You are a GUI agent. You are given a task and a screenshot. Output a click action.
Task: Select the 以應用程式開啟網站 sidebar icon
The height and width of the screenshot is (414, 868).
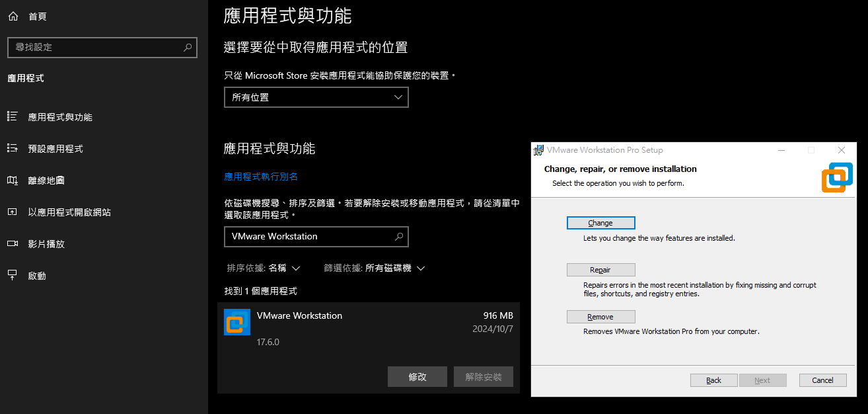pos(12,212)
